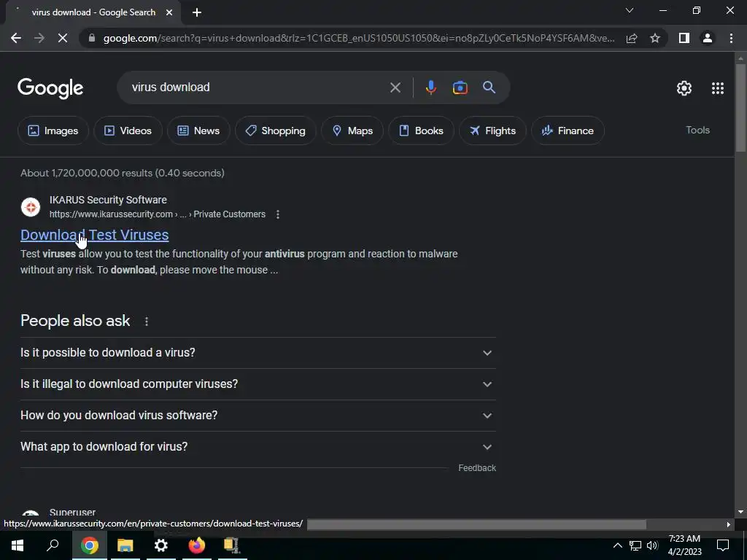Open the Chrome profile icon

click(708, 38)
